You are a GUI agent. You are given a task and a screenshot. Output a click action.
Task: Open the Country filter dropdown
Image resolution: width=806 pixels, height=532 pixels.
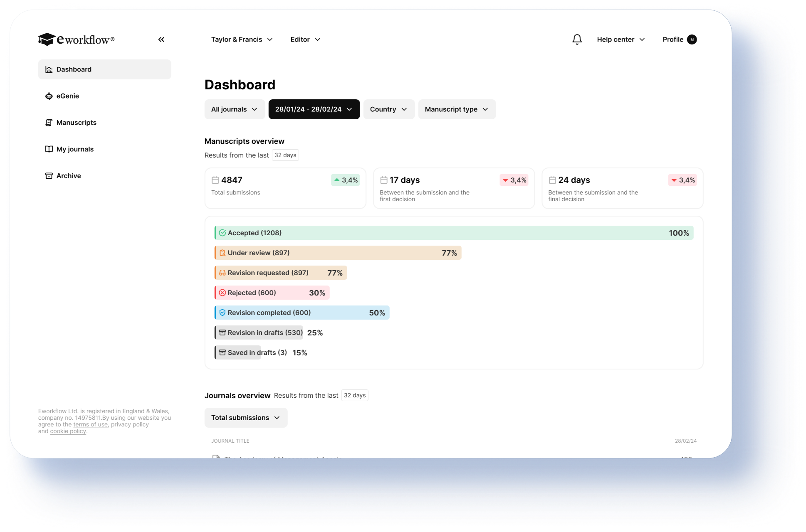tap(389, 109)
